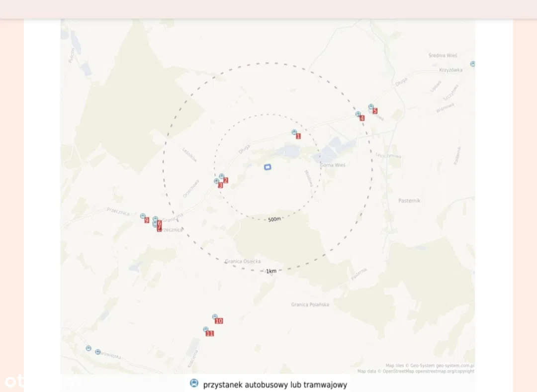The image size is (537, 392).
Task: Click the 500m radius label
Action: tap(274, 219)
